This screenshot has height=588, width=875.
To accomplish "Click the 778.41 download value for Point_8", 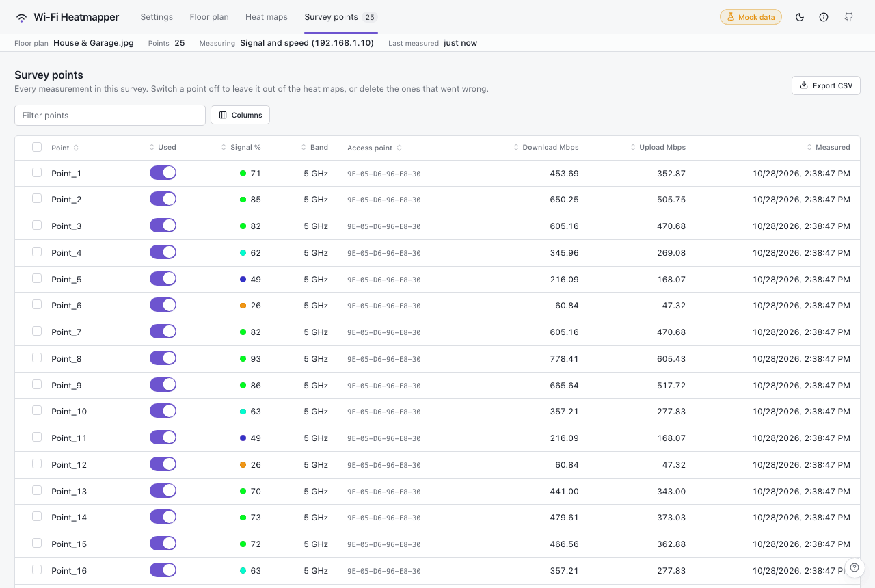I will (564, 358).
